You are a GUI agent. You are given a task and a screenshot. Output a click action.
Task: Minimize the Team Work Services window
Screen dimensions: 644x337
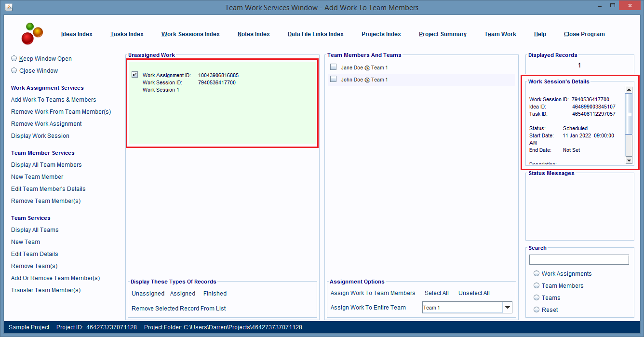599,6
